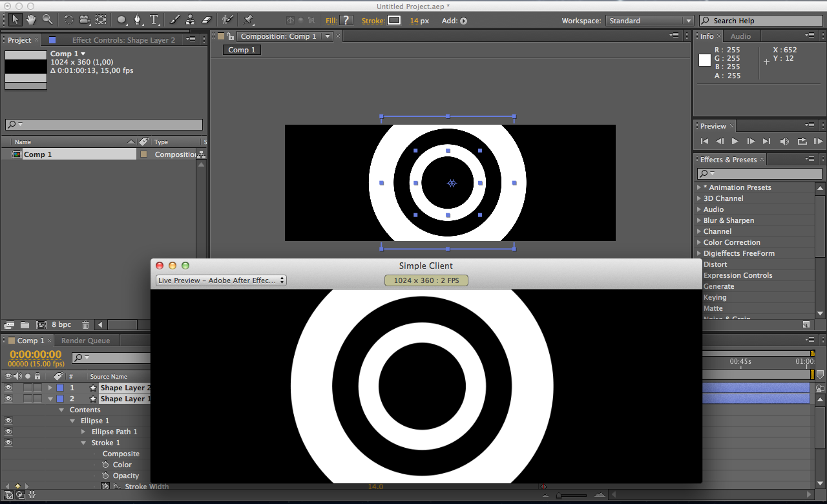This screenshot has height=504, width=827.
Task: Enable Color property stopwatch
Action: 105,465
